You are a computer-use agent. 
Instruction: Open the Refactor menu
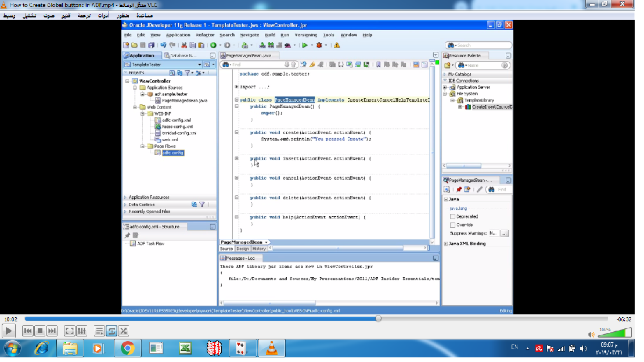coord(205,35)
